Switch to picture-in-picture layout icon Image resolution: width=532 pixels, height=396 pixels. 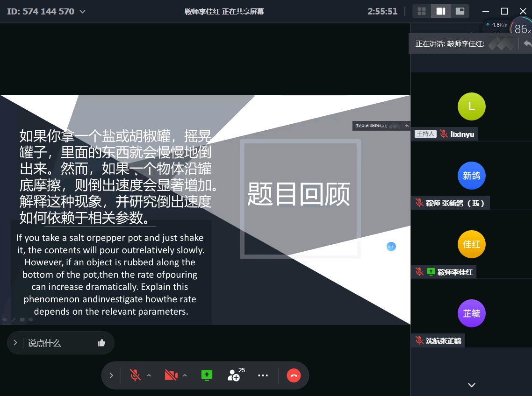coord(460,11)
